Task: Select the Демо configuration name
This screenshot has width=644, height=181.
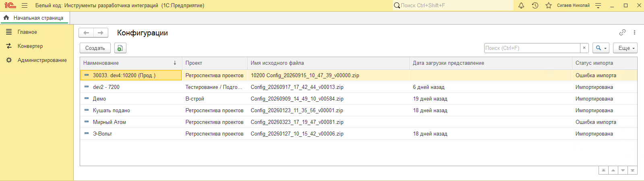Action: 99,99
